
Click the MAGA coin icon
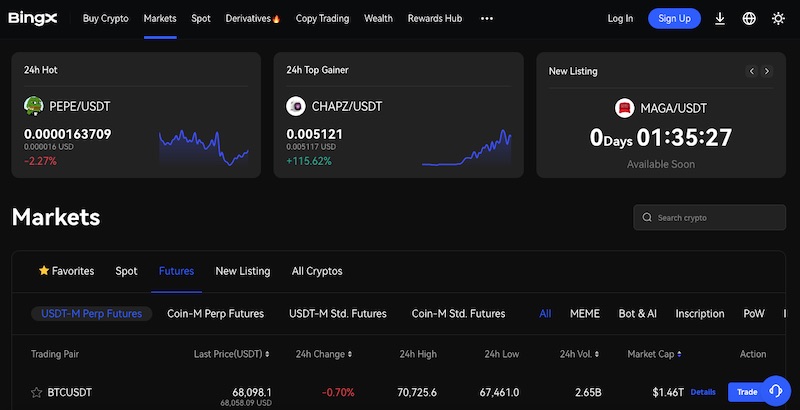pos(624,107)
